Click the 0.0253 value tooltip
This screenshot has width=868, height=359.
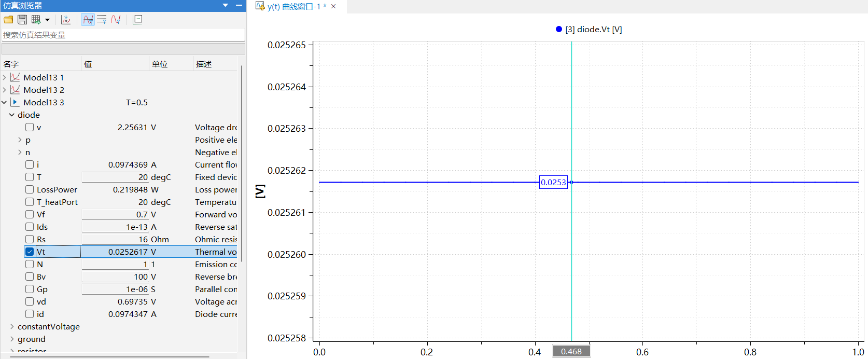553,182
